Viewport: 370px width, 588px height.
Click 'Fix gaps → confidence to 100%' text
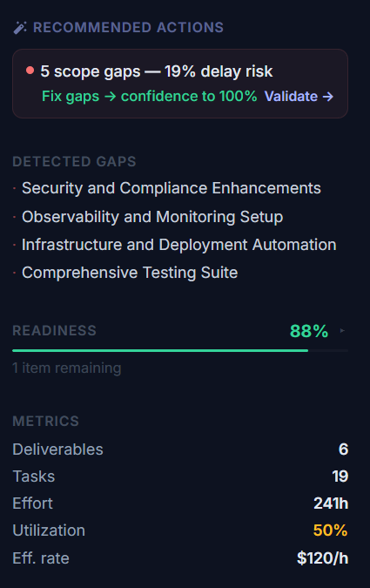pos(149,97)
